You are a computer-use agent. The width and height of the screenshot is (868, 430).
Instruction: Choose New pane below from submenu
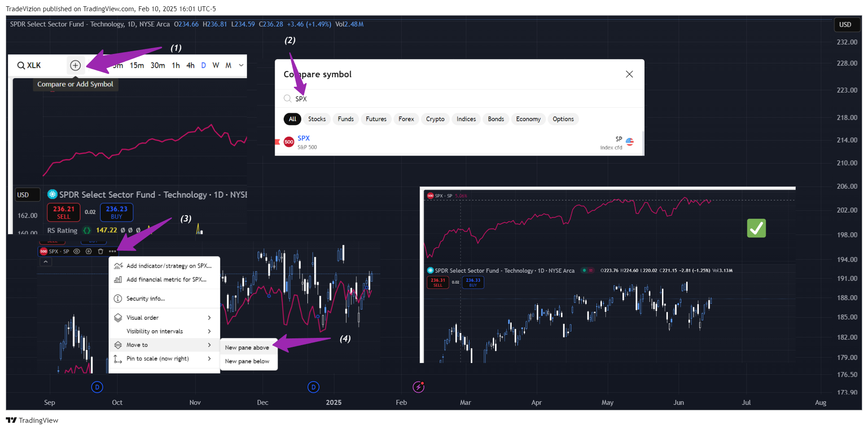[248, 361]
